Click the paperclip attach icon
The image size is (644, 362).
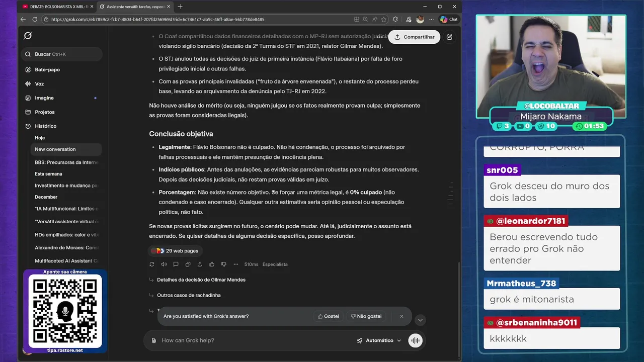[154, 340]
